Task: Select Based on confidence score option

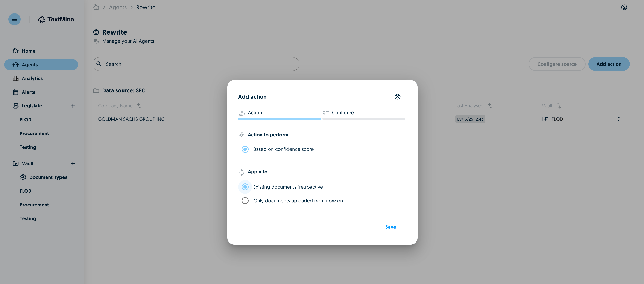Action: click(x=245, y=149)
